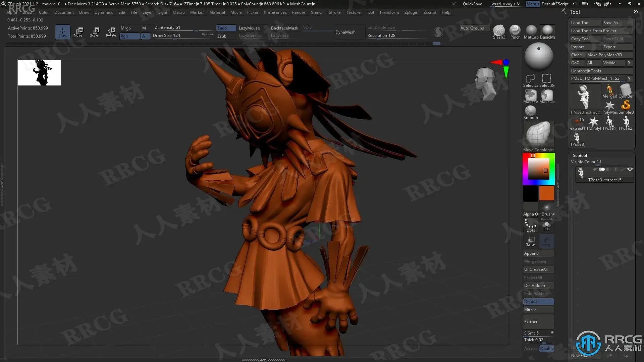Toggle Zsub sculpting mode
644x362 pixels.
pos(226,36)
